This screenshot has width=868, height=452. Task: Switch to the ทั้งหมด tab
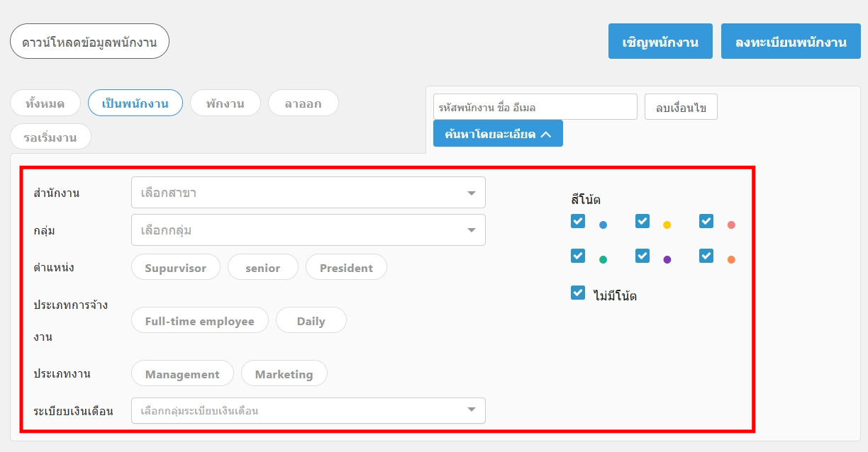(x=45, y=103)
